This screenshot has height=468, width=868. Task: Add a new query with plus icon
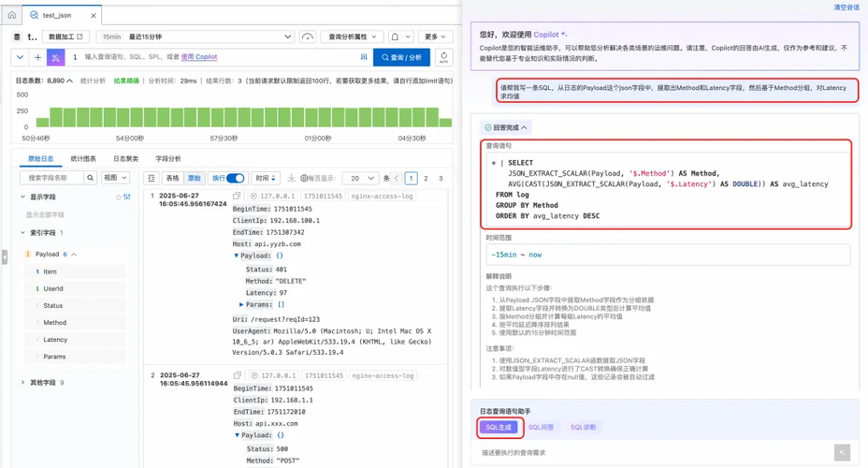[x=37, y=57]
